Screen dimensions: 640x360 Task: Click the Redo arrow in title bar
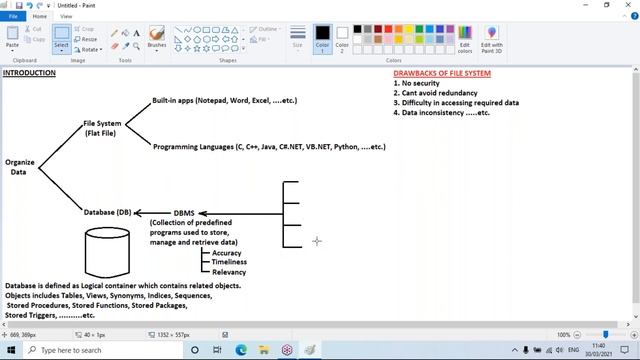[40, 5]
